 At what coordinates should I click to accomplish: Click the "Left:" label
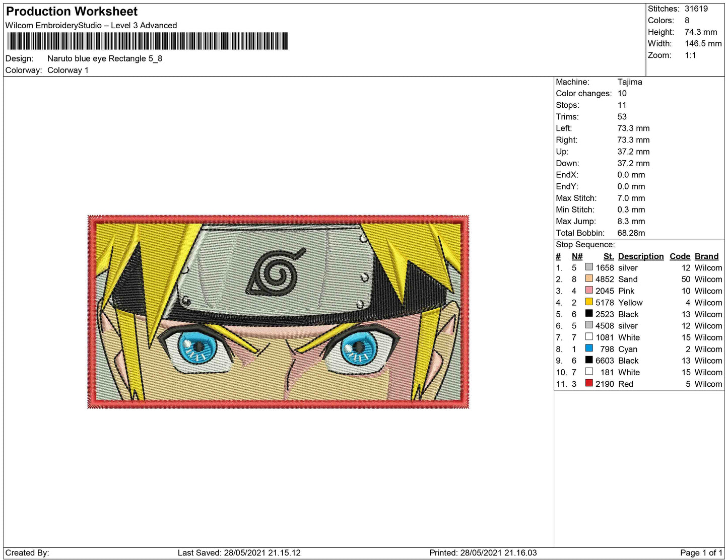pyautogui.click(x=564, y=128)
